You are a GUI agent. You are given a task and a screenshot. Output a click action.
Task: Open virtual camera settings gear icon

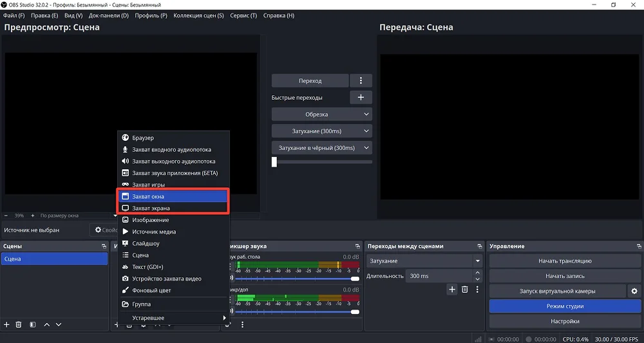point(634,291)
